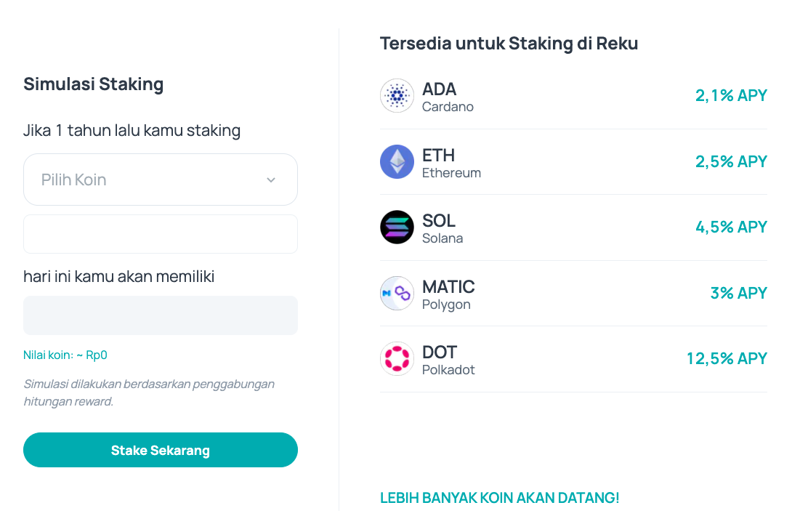The height and width of the screenshot is (532, 800).
Task: Click the Stake Sekarang button
Action: 160,450
